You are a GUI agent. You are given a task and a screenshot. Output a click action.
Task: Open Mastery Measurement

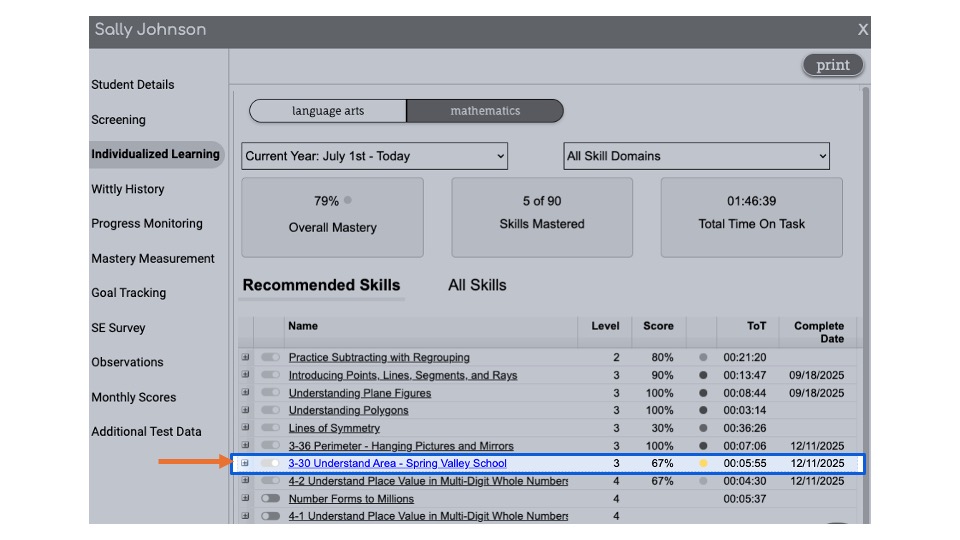click(x=153, y=258)
